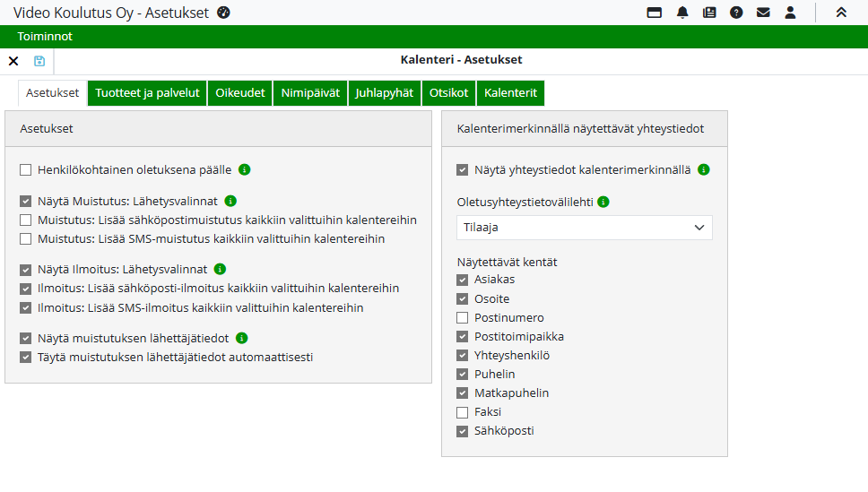868x492 pixels.
Task: Switch to Tuotteet ja palvelut tab
Action: (147, 93)
